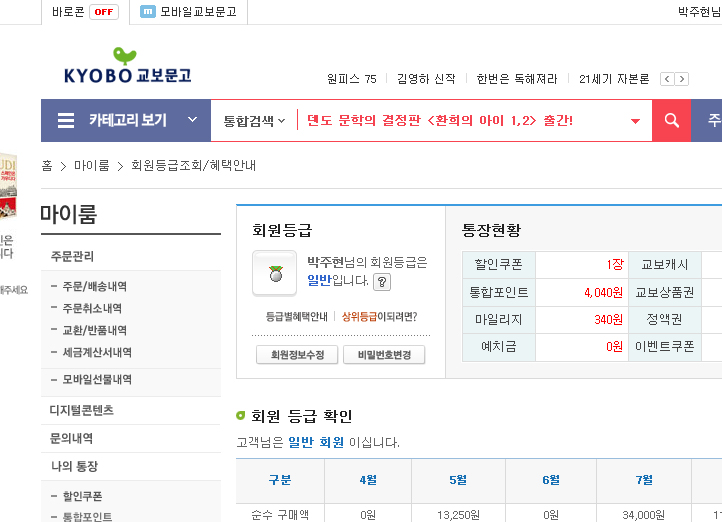Screen dimensions: 722x522
Task: Click 교보상품권 label in 통장현황
Action: point(664,293)
